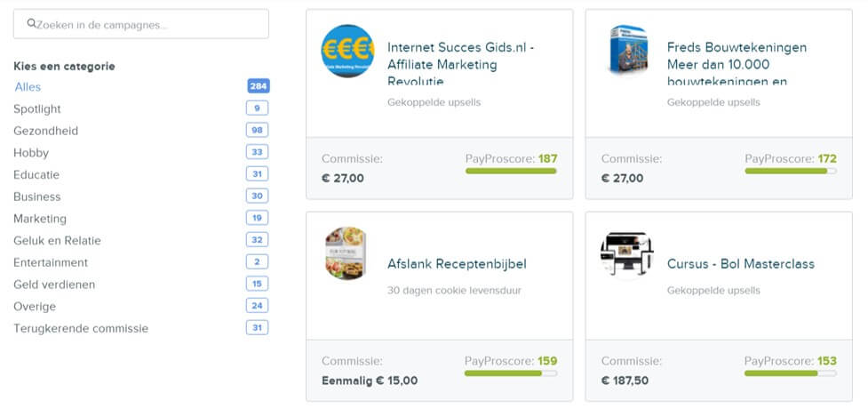The height and width of the screenshot is (409, 868).
Task: Click the magnifier icon in the search box
Action: [32, 24]
